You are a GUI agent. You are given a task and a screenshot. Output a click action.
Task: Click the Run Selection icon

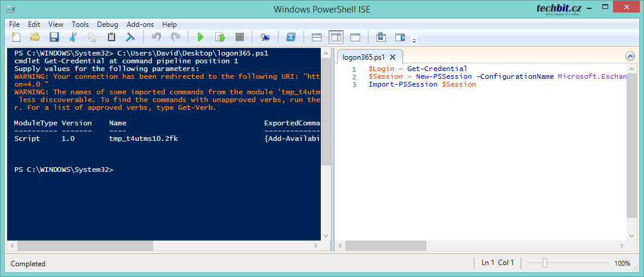click(x=219, y=37)
